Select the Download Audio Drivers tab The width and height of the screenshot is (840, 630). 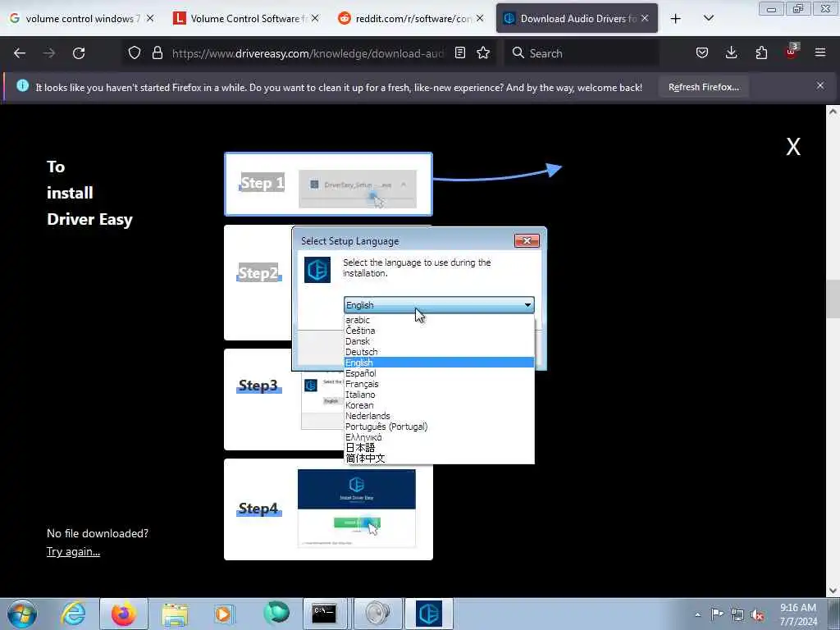click(577, 19)
